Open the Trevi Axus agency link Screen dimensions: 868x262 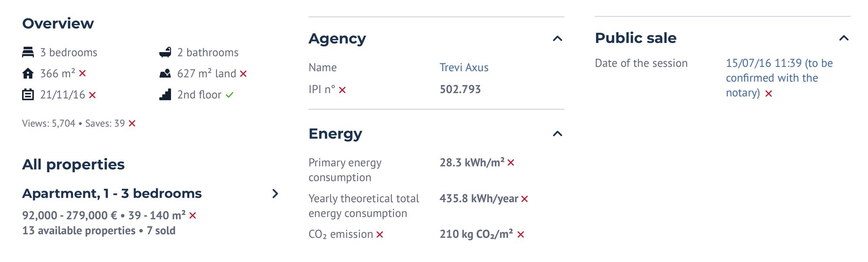tap(464, 68)
